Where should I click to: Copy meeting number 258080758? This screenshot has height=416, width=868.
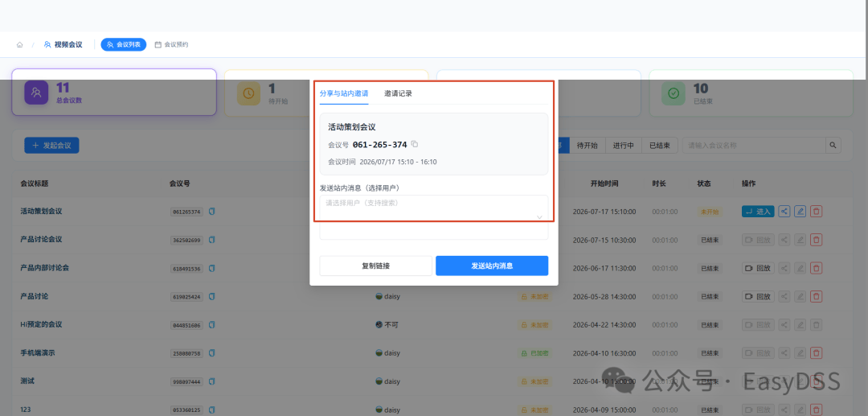[x=211, y=353]
